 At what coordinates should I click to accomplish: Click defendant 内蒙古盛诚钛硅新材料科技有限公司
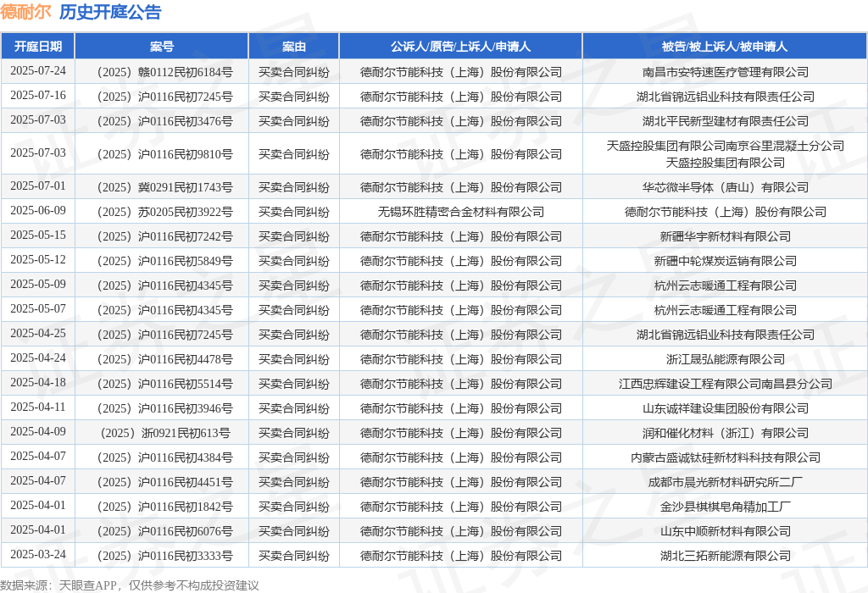(x=726, y=457)
